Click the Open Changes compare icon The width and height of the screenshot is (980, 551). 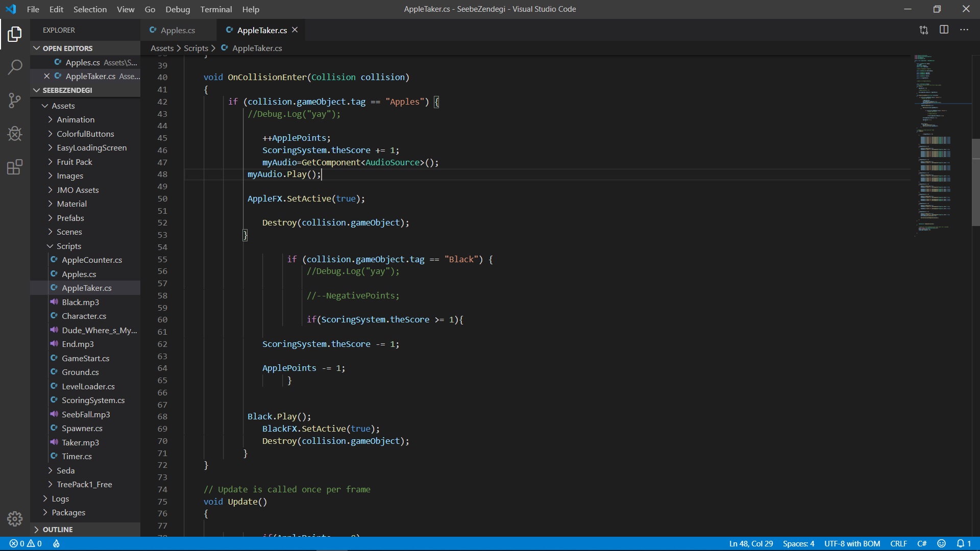coord(924,30)
